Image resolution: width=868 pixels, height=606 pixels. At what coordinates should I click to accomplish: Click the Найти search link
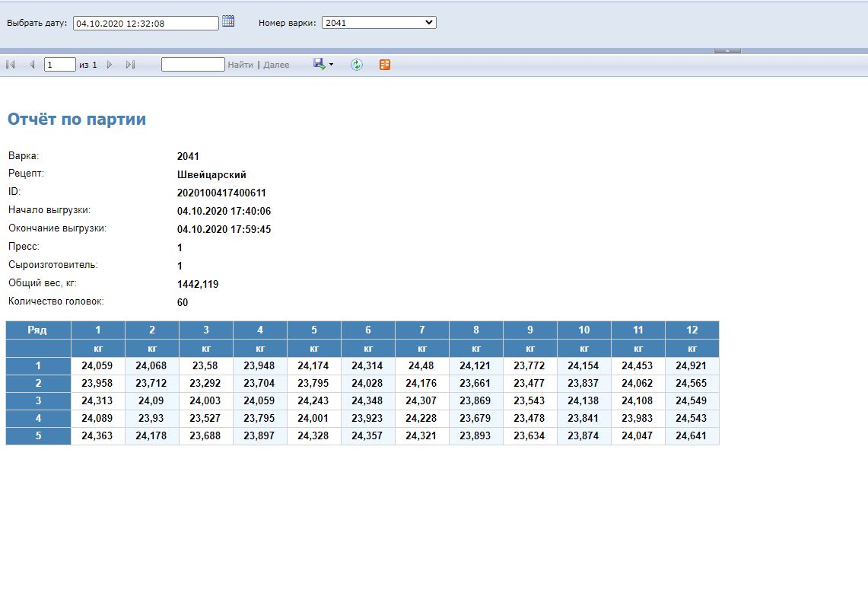point(240,65)
